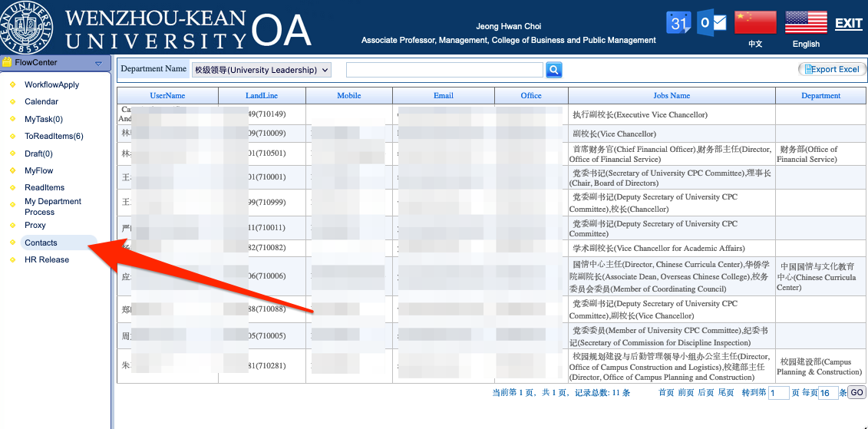This screenshot has height=429, width=868.
Task: Focus the records-per-page field showing 16
Action: click(x=828, y=393)
